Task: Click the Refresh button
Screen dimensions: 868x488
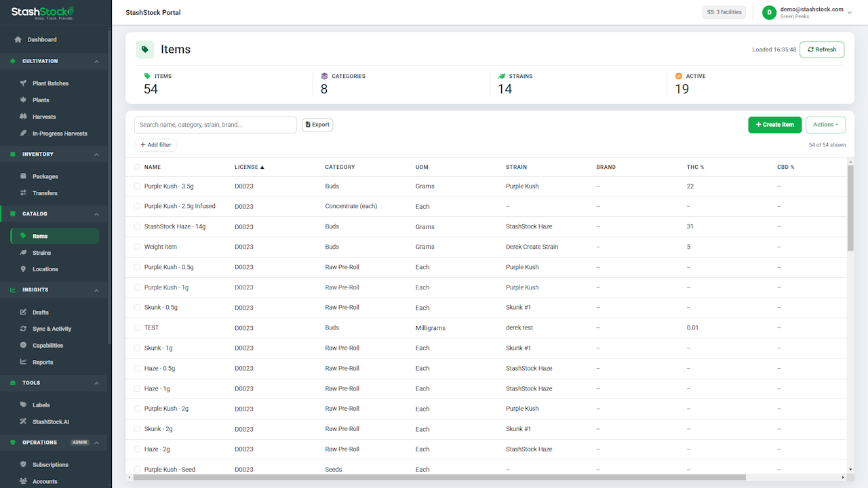Action: [822, 49]
